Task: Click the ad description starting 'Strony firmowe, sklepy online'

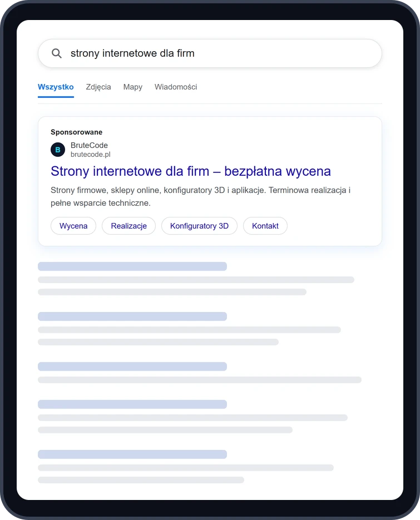Action: click(x=201, y=196)
